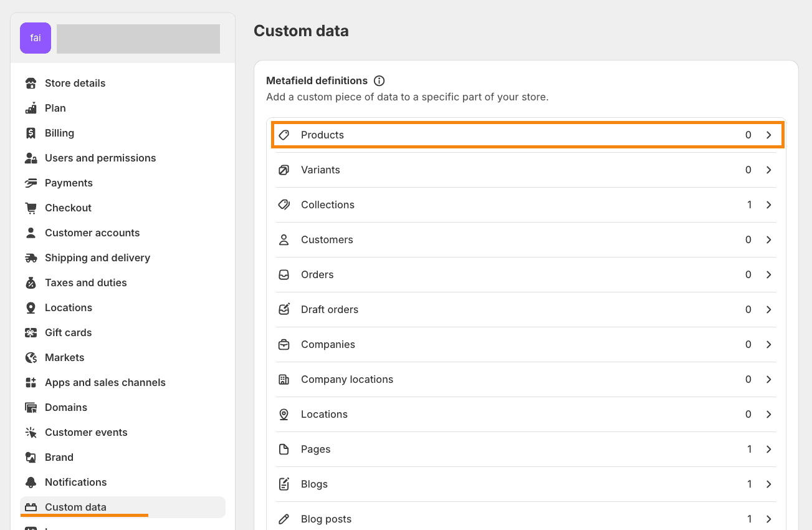Click the Company locations building icon

pyautogui.click(x=284, y=379)
